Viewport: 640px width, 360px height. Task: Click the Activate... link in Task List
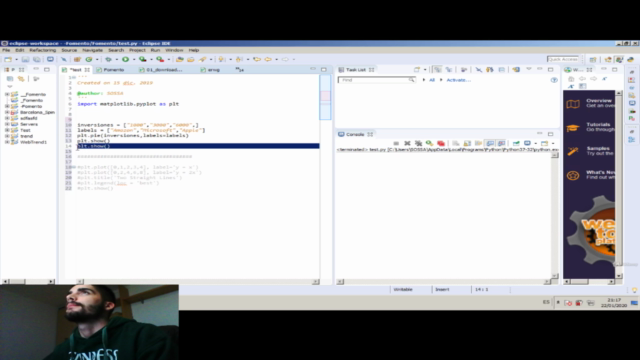(x=458, y=80)
